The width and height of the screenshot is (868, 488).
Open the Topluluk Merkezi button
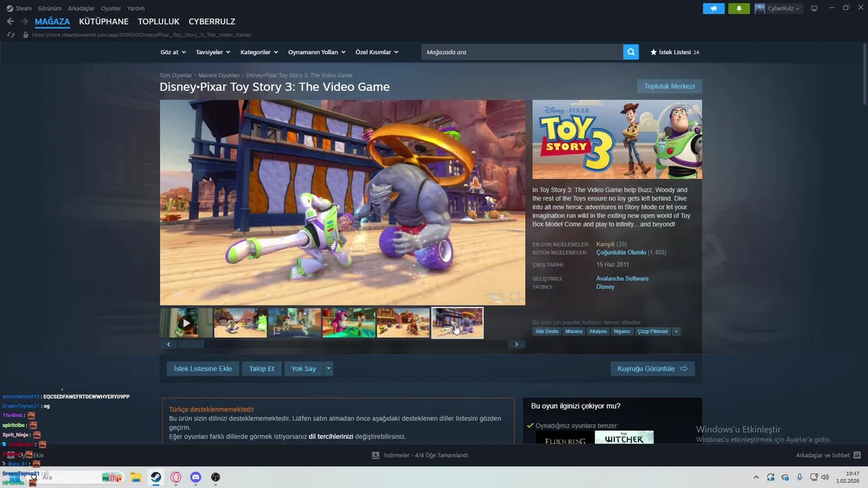pyautogui.click(x=669, y=86)
